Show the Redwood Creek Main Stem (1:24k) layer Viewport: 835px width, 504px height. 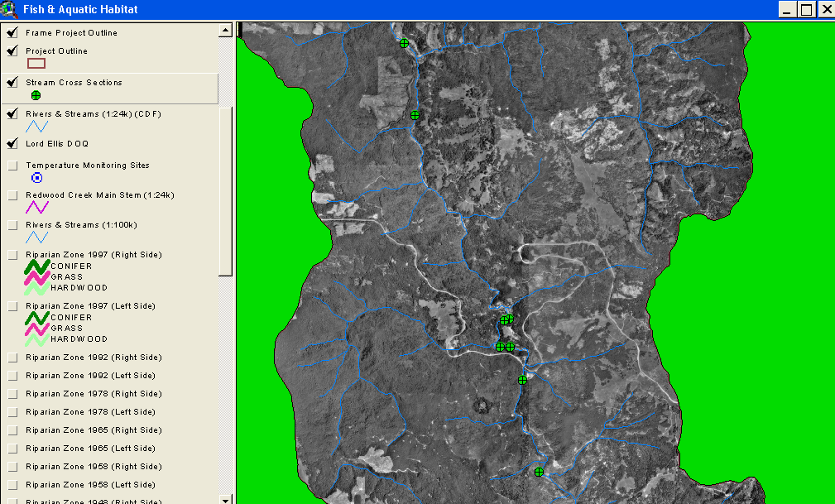coord(12,195)
